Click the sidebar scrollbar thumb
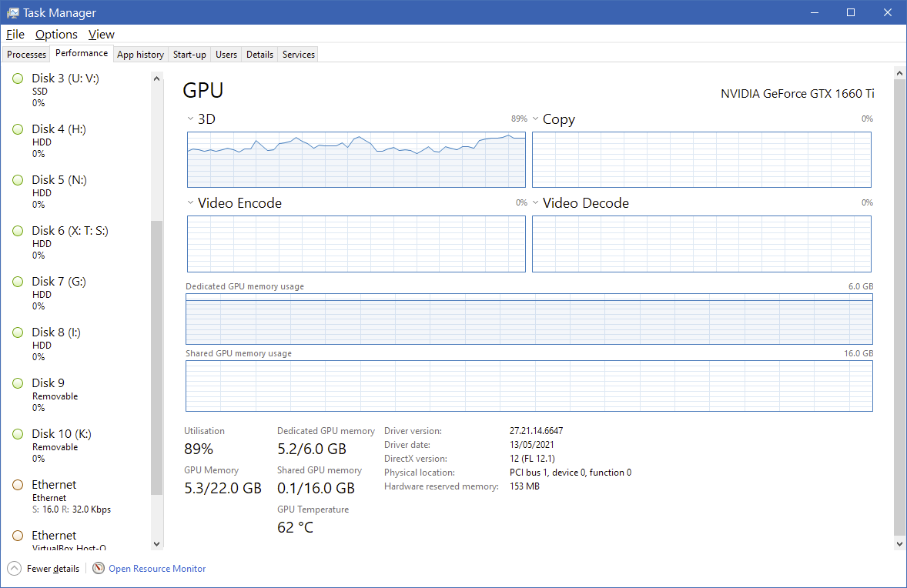This screenshot has height=588, width=907. [157, 358]
